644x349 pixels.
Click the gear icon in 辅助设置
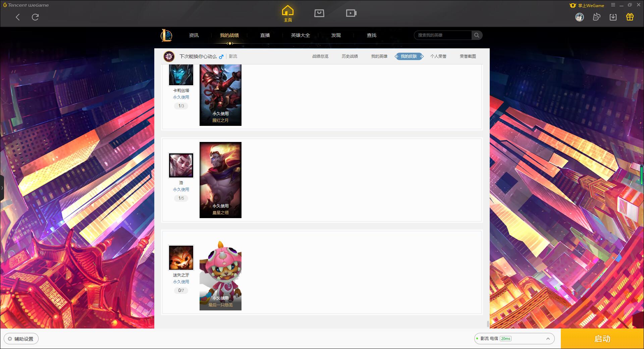click(10, 339)
